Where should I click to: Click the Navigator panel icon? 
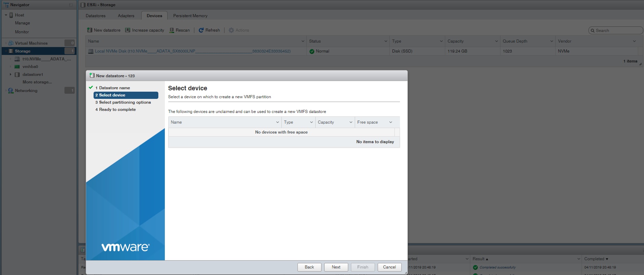(6, 5)
